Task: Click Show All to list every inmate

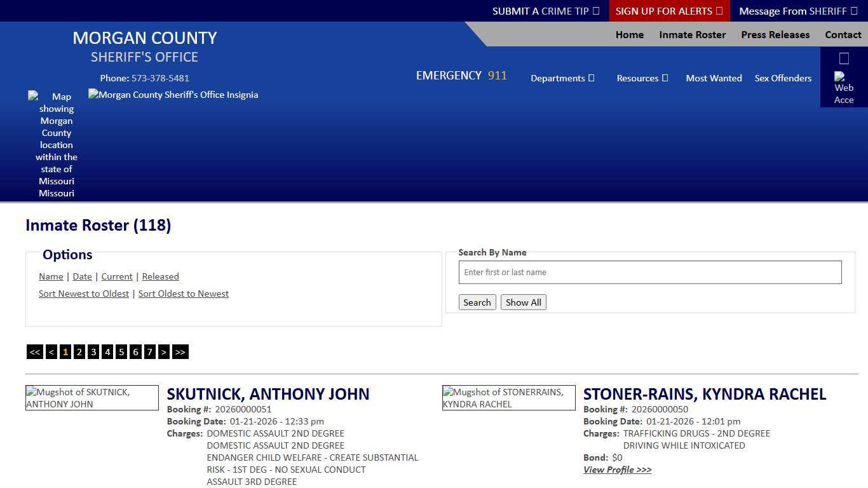Action: point(523,302)
